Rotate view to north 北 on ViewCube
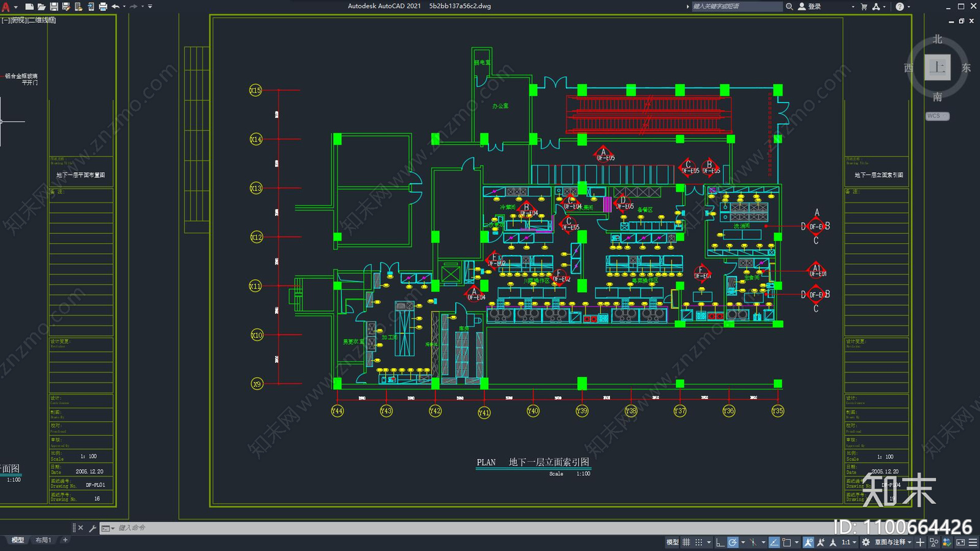The height and width of the screenshot is (551, 980). tap(937, 39)
